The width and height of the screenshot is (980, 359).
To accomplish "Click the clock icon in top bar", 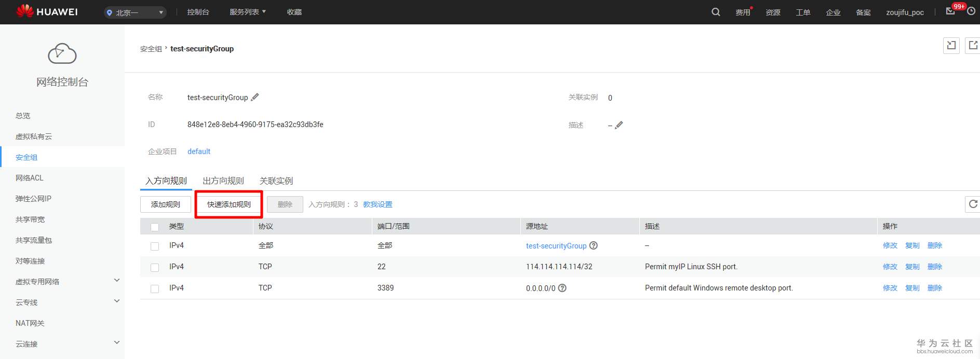I will click(971, 11).
